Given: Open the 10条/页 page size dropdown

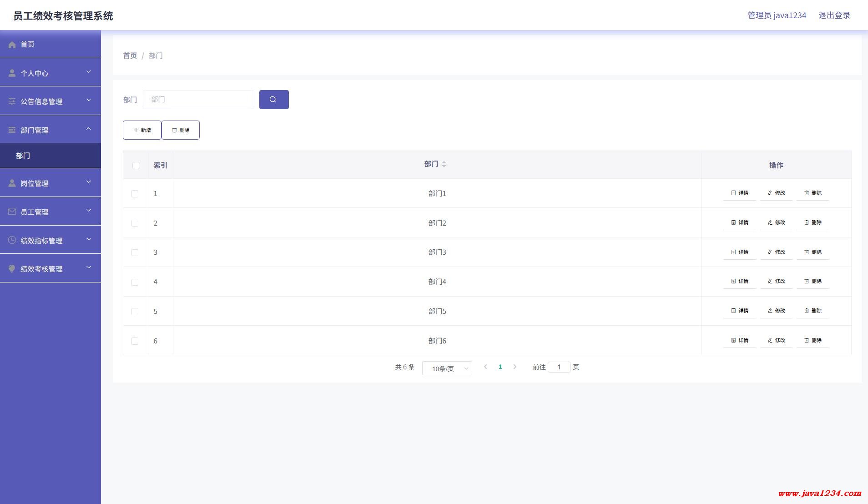Looking at the screenshot, I should point(447,368).
